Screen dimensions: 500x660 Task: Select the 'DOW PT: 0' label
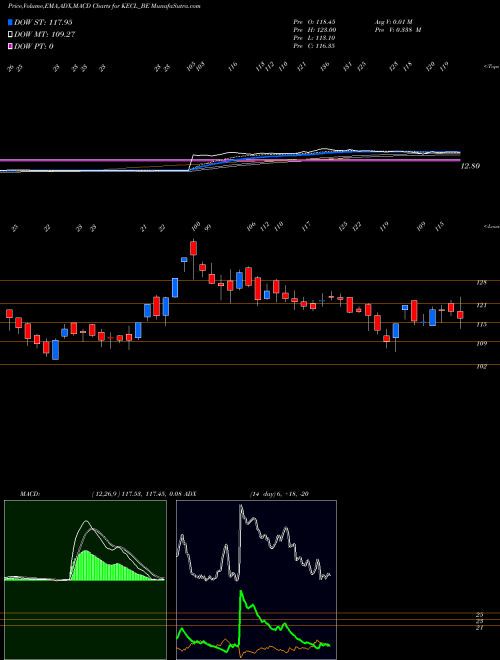(34, 46)
